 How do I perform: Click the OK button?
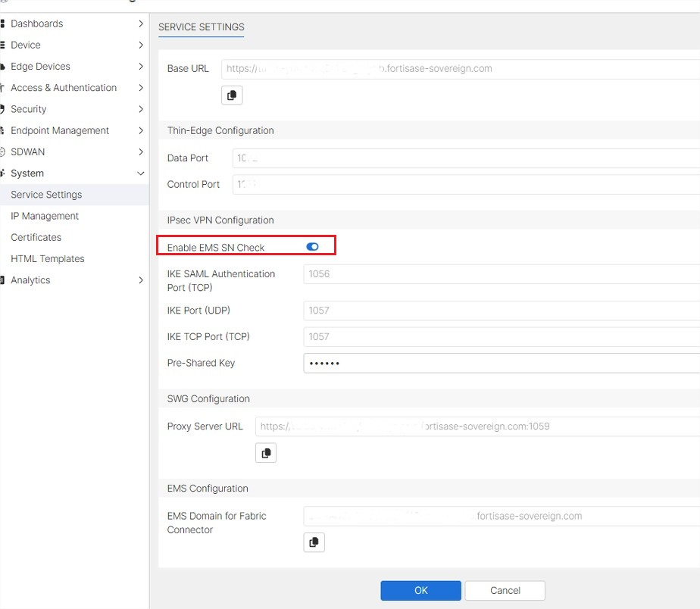pos(420,590)
